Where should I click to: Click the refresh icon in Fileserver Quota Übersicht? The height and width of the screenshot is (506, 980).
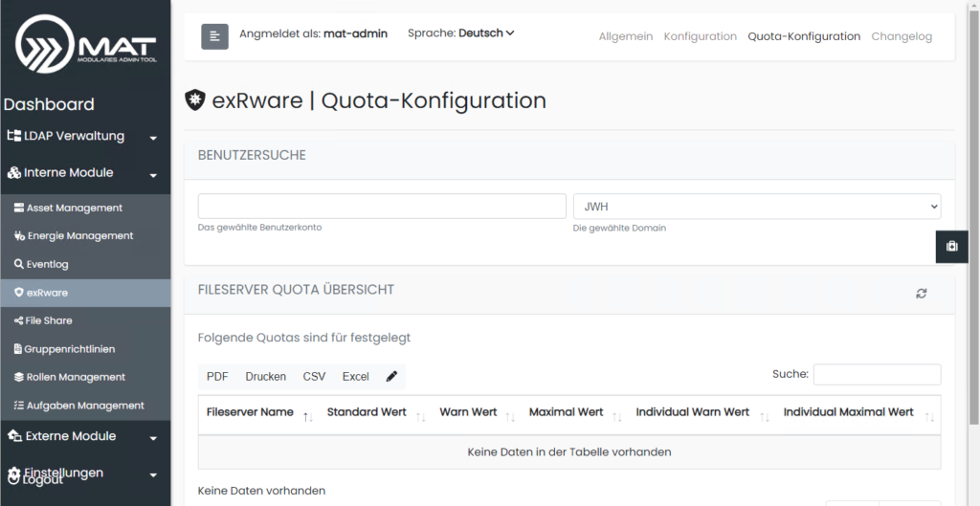pos(921,294)
